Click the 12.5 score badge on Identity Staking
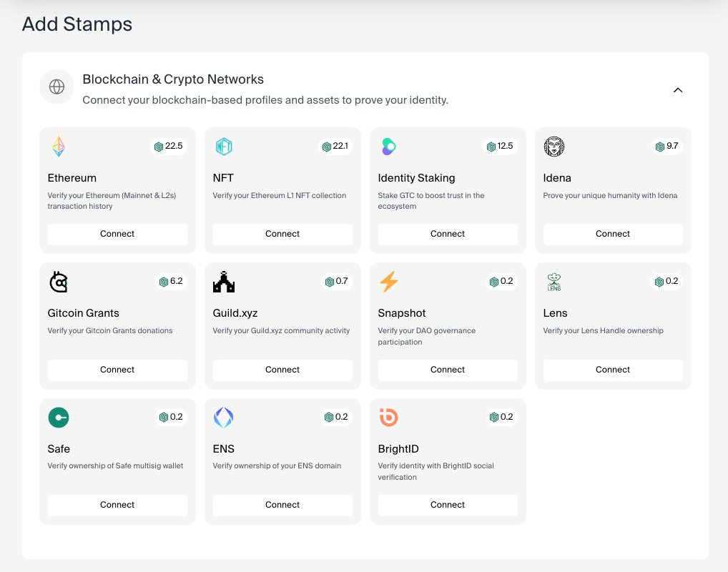 point(500,147)
